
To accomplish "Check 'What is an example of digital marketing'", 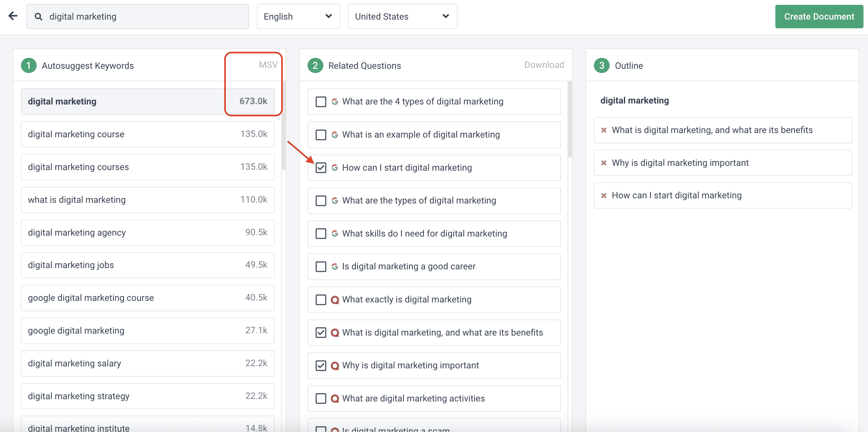I will click(x=321, y=135).
